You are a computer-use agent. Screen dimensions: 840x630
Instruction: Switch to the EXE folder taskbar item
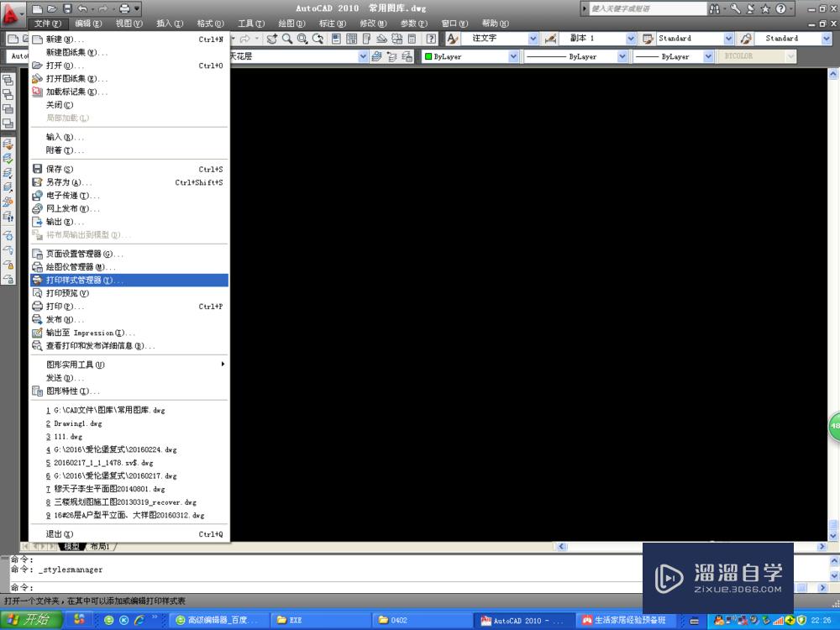(320, 621)
